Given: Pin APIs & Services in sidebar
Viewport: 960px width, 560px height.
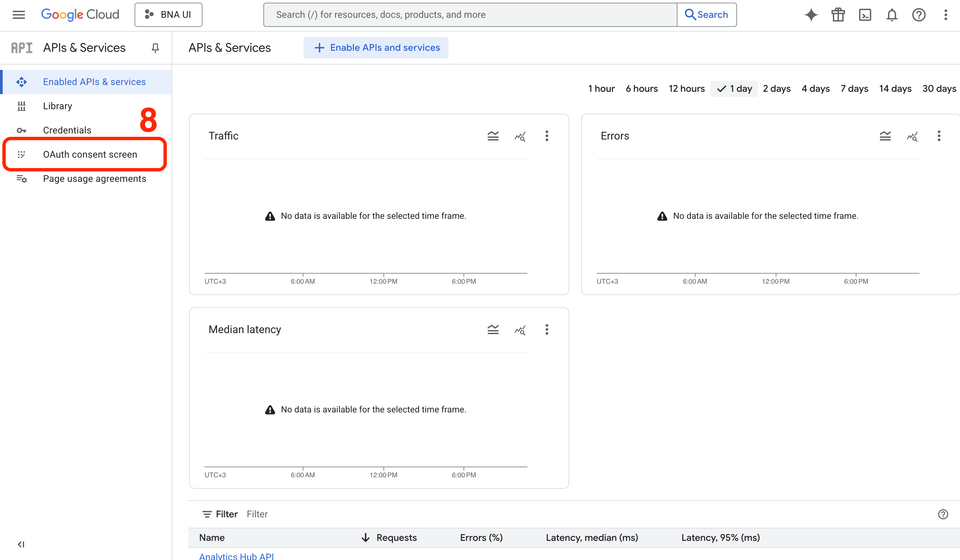Looking at the screenshot, I should [155, 48].
